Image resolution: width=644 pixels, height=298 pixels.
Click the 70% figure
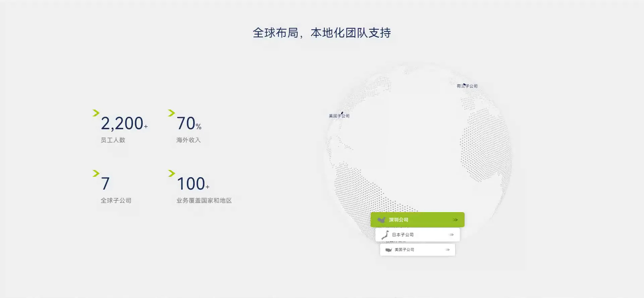pyautogui.click(x=189, y=123)
